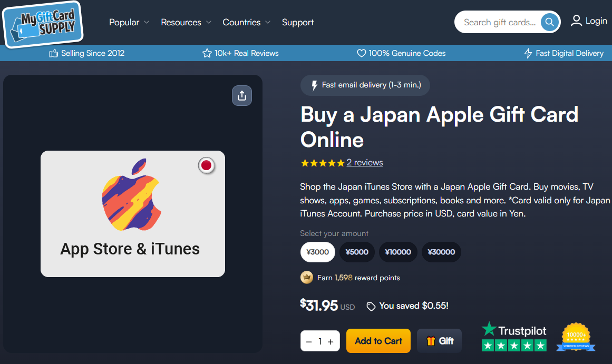Image resolution: width=612 pixels, height=364 pixels.
Task: Click the lightning bolt in fast email delivery badge
Action: (x=315, y=85)
